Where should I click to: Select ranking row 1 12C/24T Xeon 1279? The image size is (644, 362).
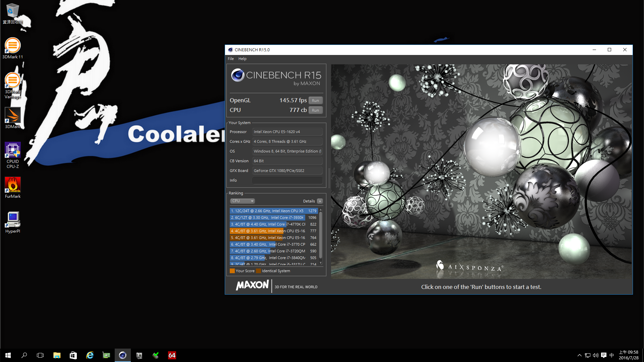tap(274, 211)
